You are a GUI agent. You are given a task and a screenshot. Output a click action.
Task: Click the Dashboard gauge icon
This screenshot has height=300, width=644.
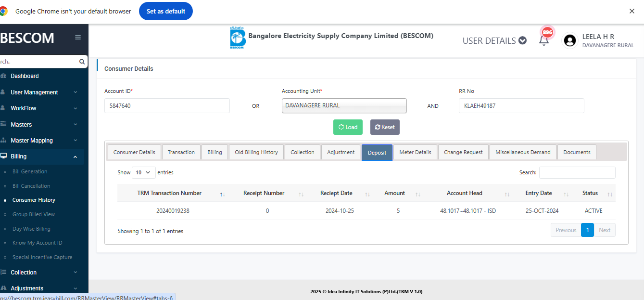pos(3,76)
